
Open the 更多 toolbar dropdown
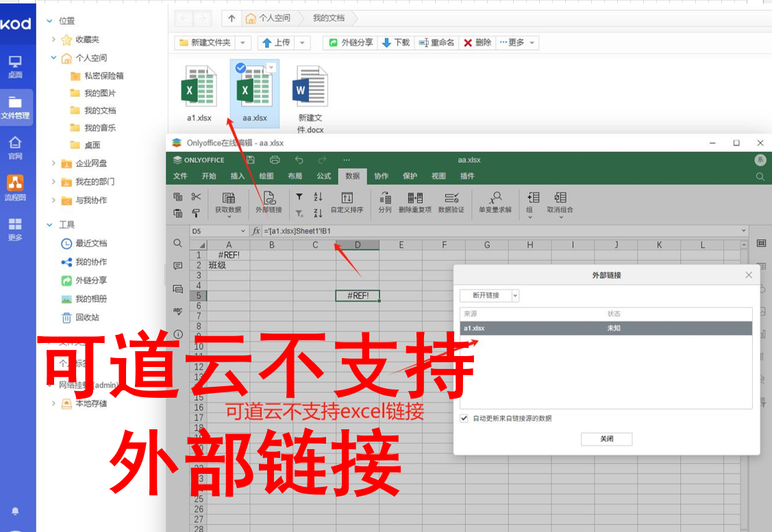tap(517, 43)
